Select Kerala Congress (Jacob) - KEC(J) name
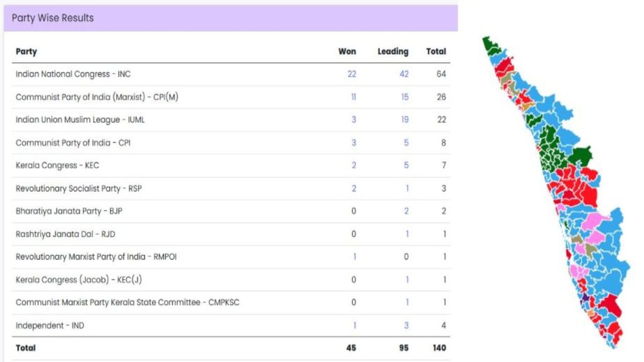Viewport: 644px width, 362px height. pyautogui.click(x=79, y=279)
